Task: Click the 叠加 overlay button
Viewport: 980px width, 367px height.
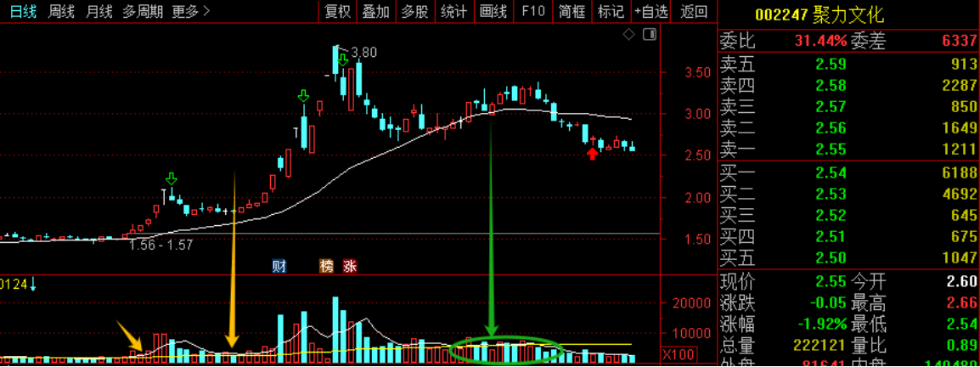Action: [x=376, y=11]
